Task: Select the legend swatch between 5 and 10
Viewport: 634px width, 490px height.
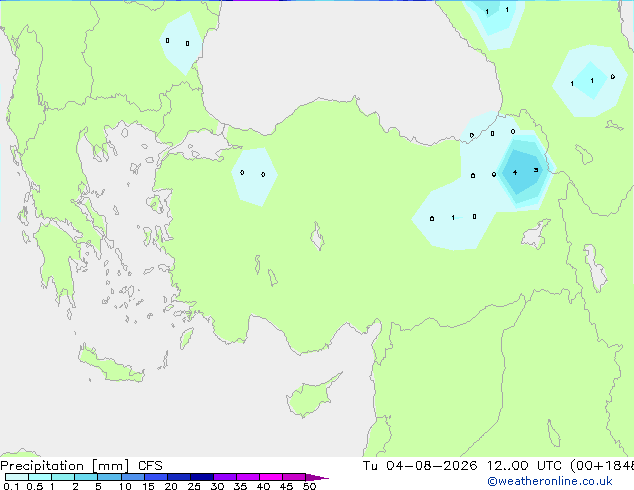Action: [109, 477]
